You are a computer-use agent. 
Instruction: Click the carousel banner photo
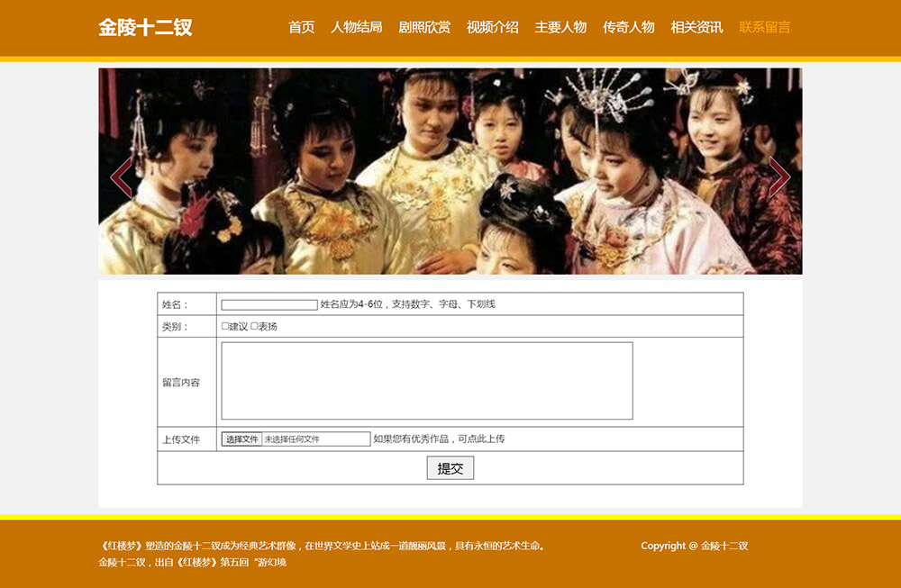pos(450,171)
